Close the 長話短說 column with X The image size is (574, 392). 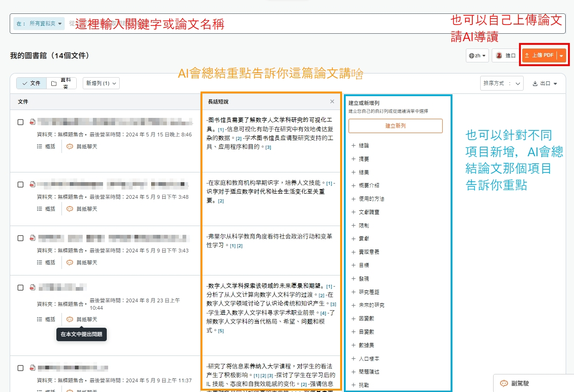[332, 102]
